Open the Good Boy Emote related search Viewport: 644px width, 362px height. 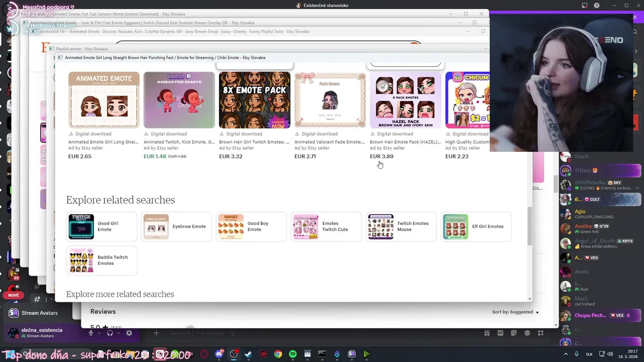(x=252, y=227)
